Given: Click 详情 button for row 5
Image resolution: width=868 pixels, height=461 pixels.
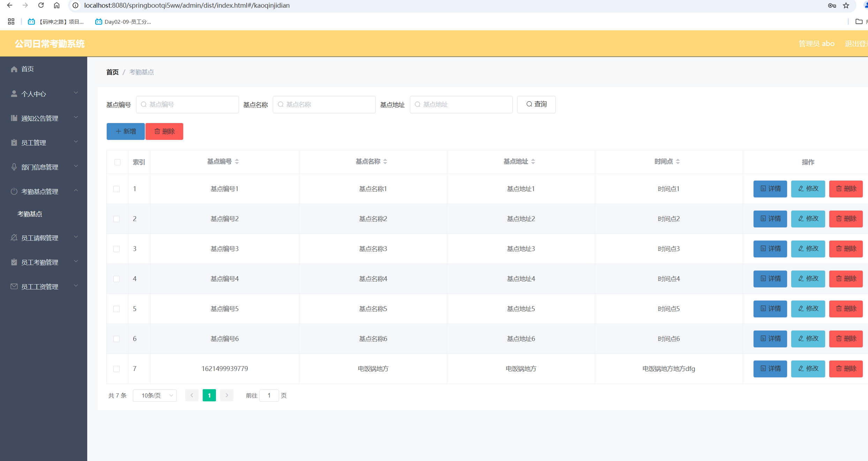Looking at the screenshot, I should coord(770,309).
